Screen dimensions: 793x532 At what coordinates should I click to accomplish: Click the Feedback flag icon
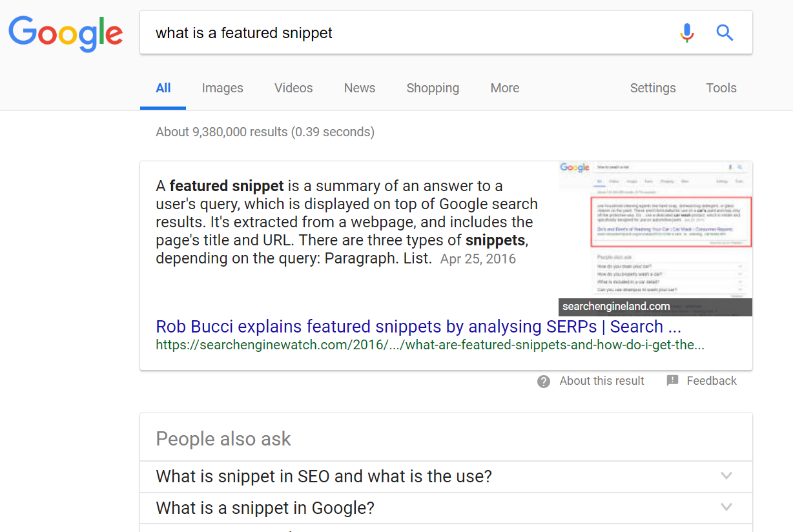point(672,380)
